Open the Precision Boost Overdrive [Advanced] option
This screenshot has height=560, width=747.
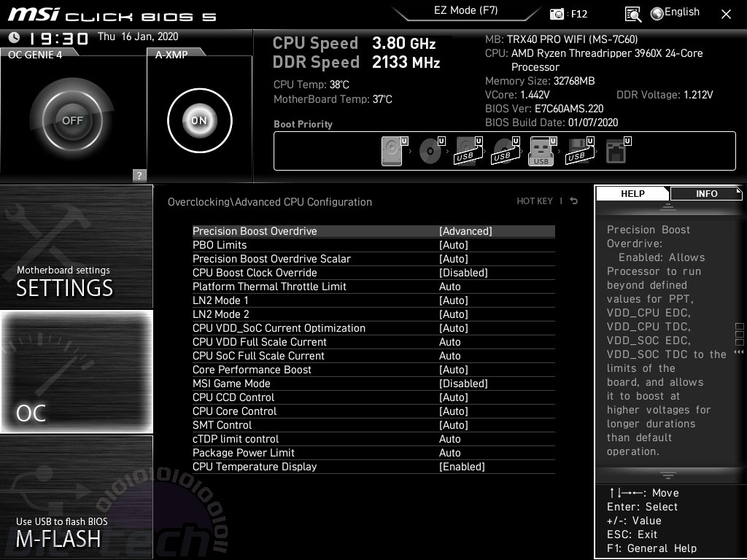pyautogui.click(x=373, y=231)
